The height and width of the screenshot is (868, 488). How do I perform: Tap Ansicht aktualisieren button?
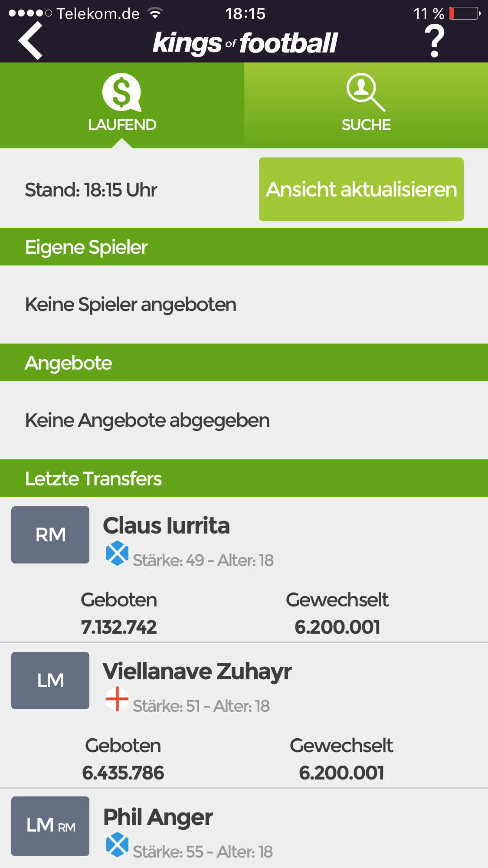[x=361, y=189]
